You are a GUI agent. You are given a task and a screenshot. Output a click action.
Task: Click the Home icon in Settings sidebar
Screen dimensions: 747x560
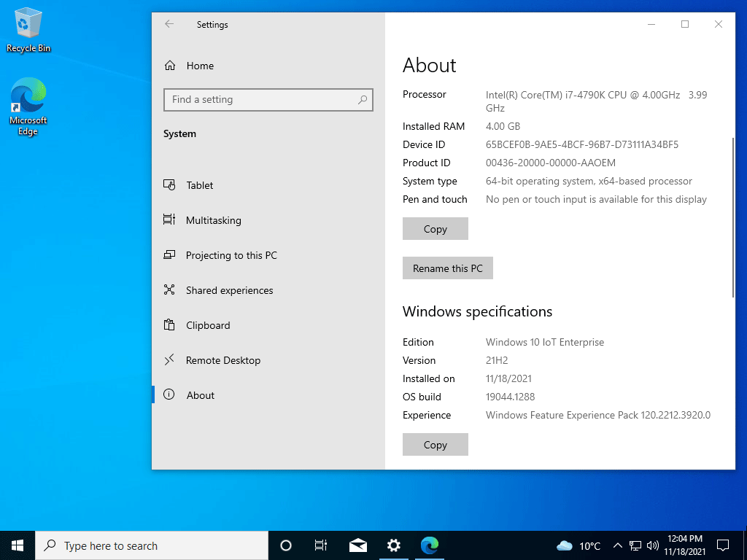point(169,66)
